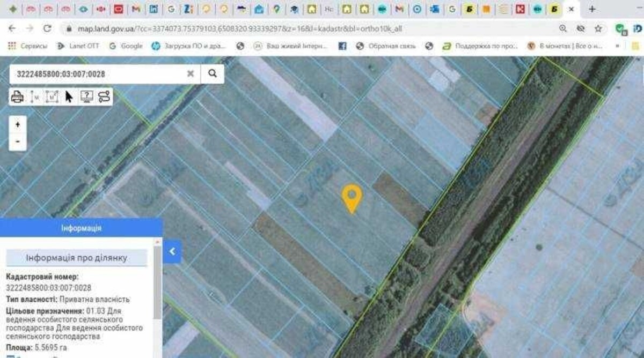The image size is (644, 358).
Task: Zoom out the map with minus
Action: [18, 141]
